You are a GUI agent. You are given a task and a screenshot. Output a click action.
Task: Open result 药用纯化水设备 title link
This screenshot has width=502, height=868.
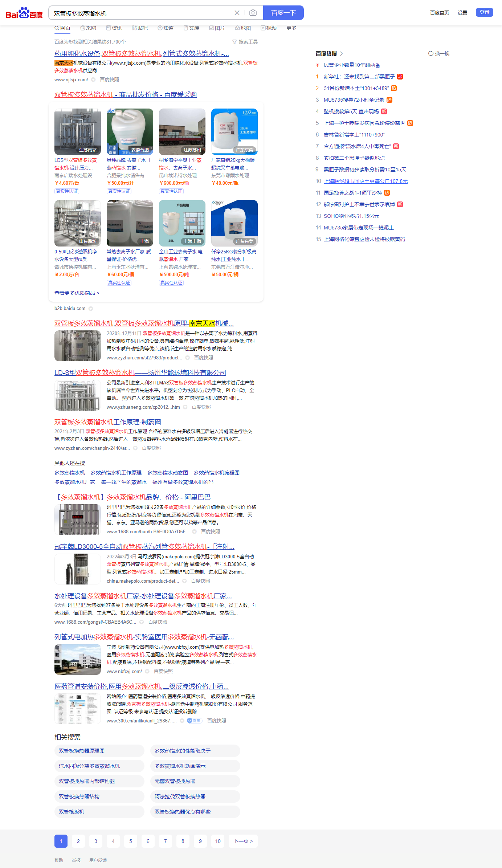pyautogui.click(x=142, y=54)
